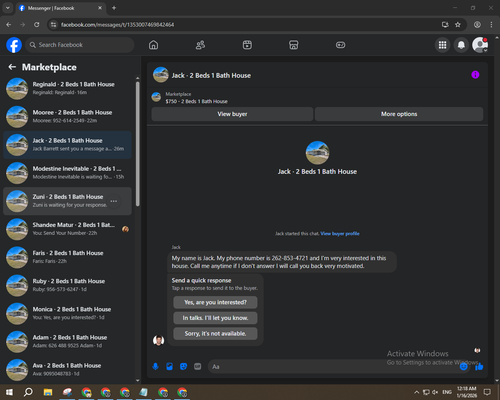Click Jack's listing thumbnail in chat header
Viewport: 500px width, 400px height.
click(x=161, y=75)
